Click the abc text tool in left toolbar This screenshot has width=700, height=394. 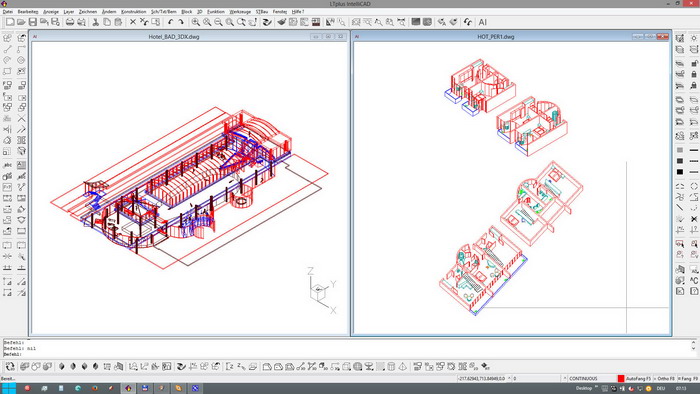point(7,165)
